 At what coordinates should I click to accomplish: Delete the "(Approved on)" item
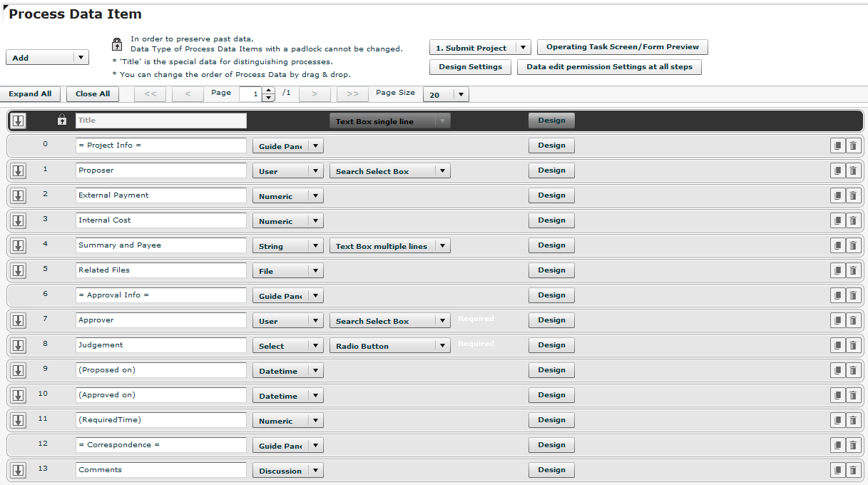click(x=853, y=394)
